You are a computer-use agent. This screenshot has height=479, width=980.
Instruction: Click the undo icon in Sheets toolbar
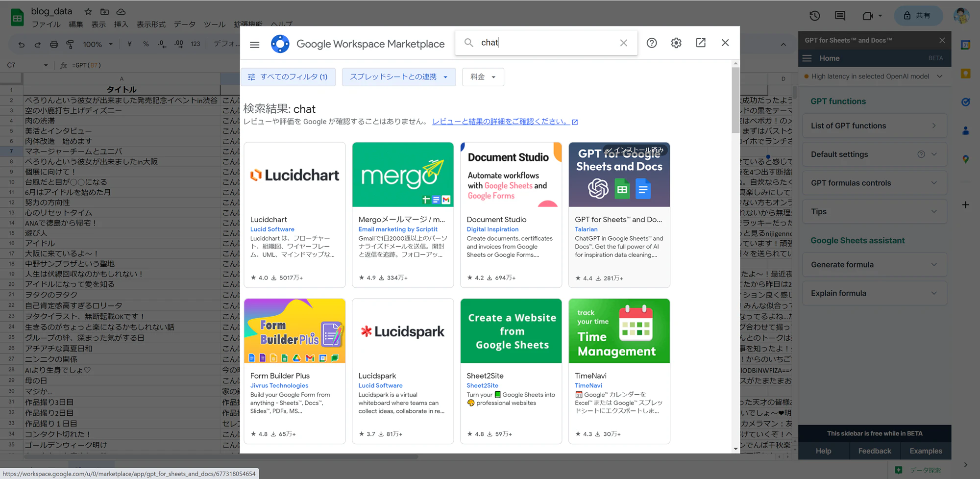coord(21,44)
